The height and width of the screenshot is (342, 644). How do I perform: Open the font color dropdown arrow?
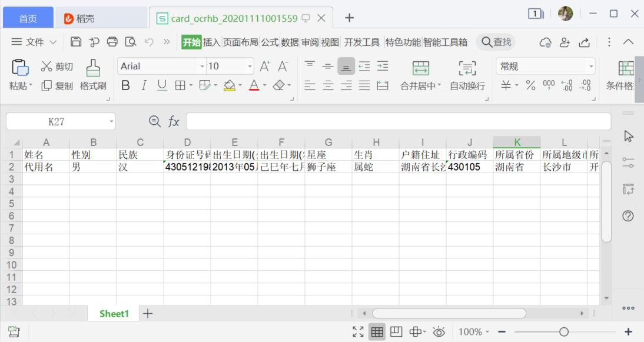[264, 85]
